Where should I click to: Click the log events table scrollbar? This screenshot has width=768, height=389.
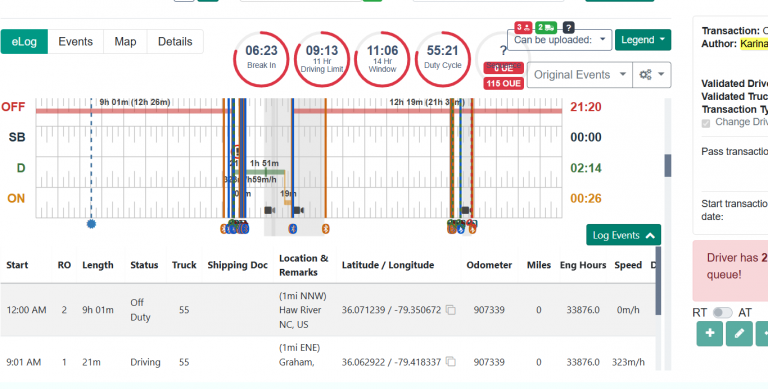coord(658,281)
